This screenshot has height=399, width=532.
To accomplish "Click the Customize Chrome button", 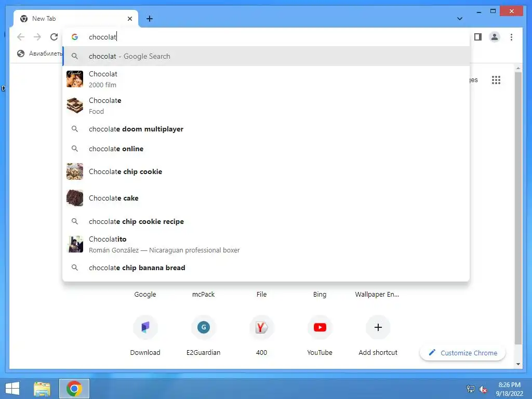I will (463, 353).
